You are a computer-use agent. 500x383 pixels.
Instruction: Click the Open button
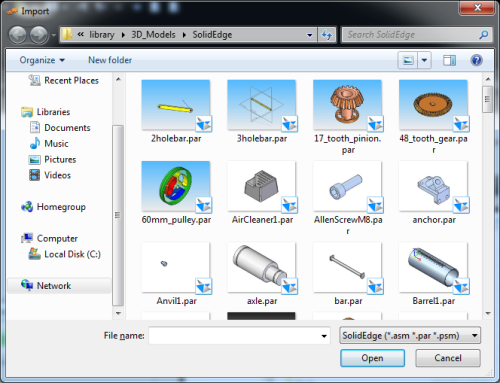[372, 358]
